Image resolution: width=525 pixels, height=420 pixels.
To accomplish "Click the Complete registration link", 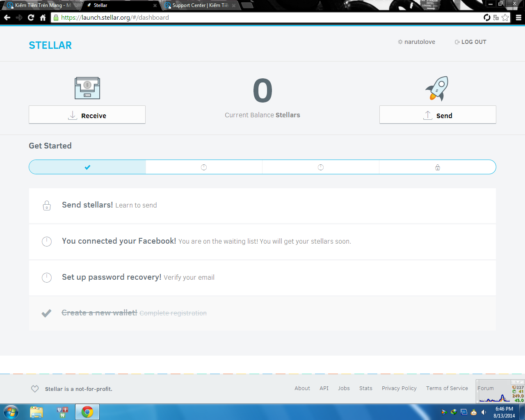I will (173, 313).
